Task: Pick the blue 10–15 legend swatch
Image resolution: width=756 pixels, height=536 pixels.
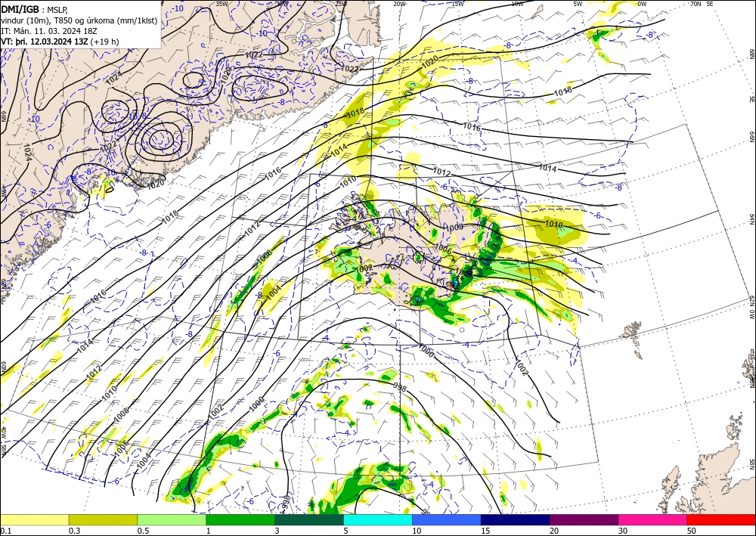Action: 447,519
